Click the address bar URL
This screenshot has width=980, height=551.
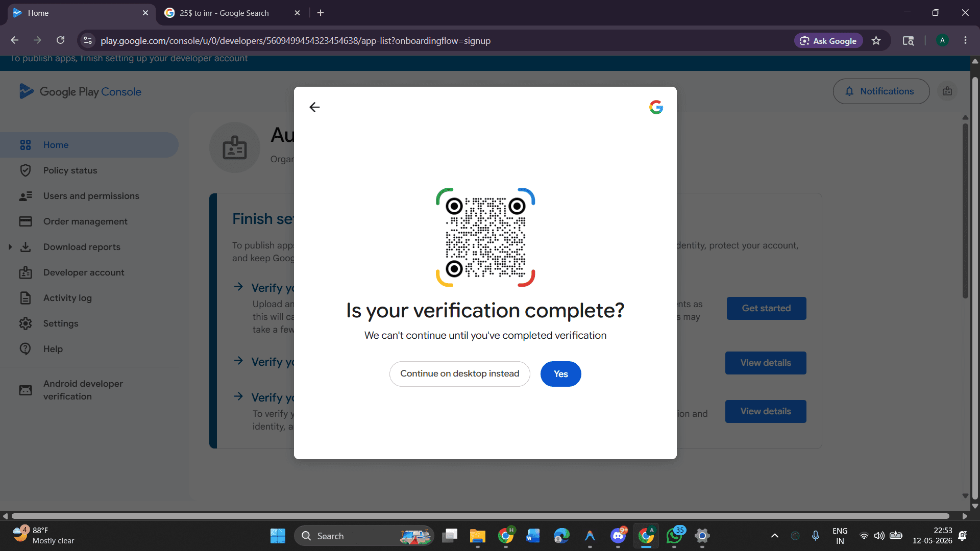(296, 41)
